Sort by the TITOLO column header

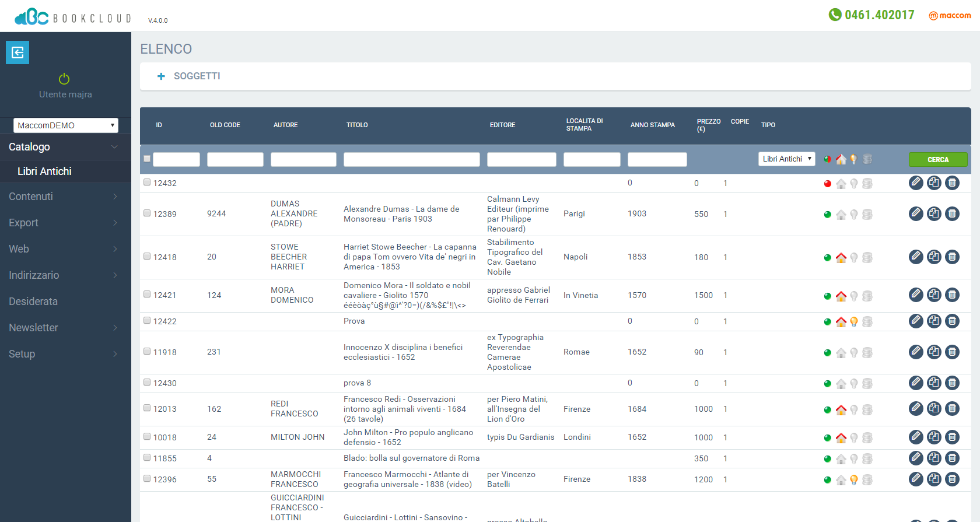coord(357,125)
